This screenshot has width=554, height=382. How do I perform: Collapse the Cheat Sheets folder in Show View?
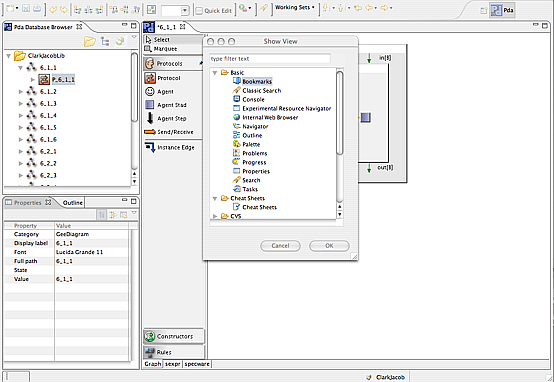[x=215, y=199]
